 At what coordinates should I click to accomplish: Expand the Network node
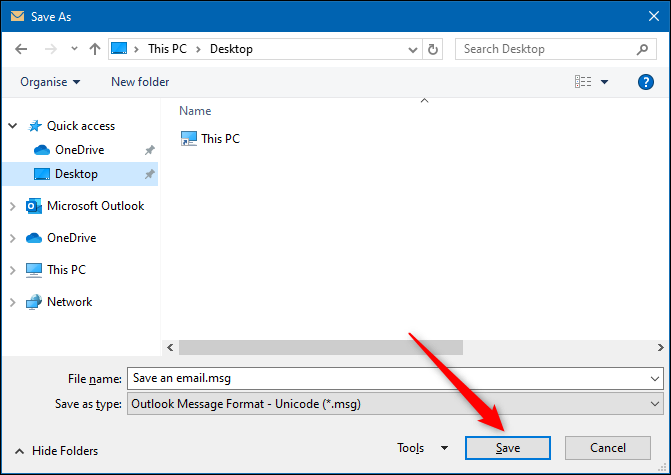click(x=13, y=302)
